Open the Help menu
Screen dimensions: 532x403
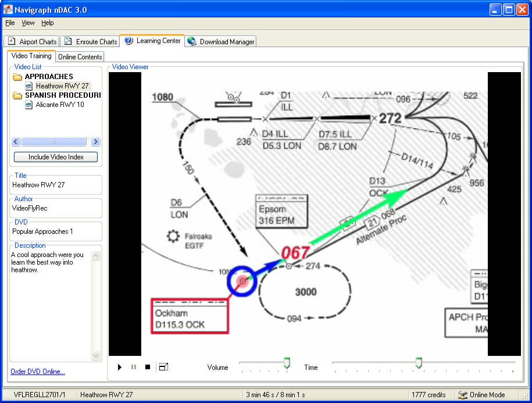(x=48, y=23)
